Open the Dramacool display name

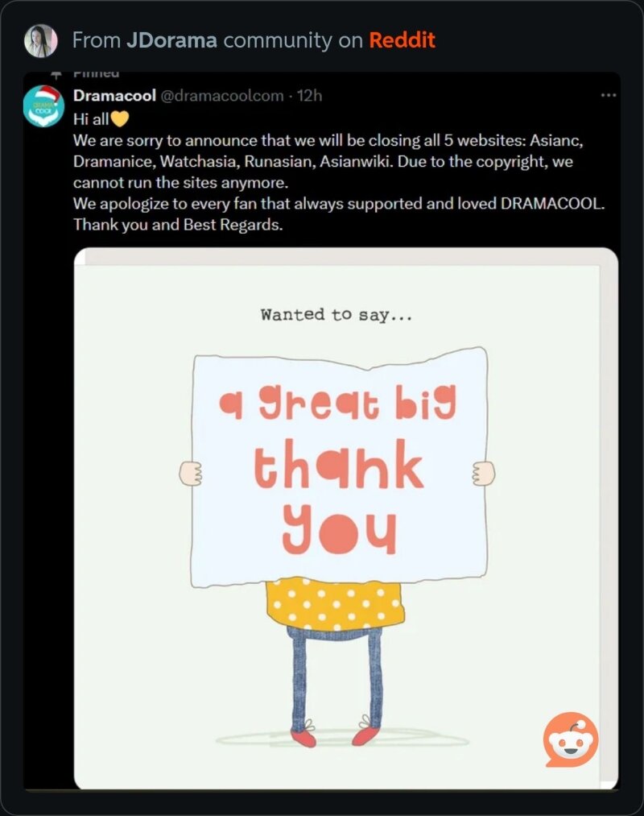tap(114, 96)
